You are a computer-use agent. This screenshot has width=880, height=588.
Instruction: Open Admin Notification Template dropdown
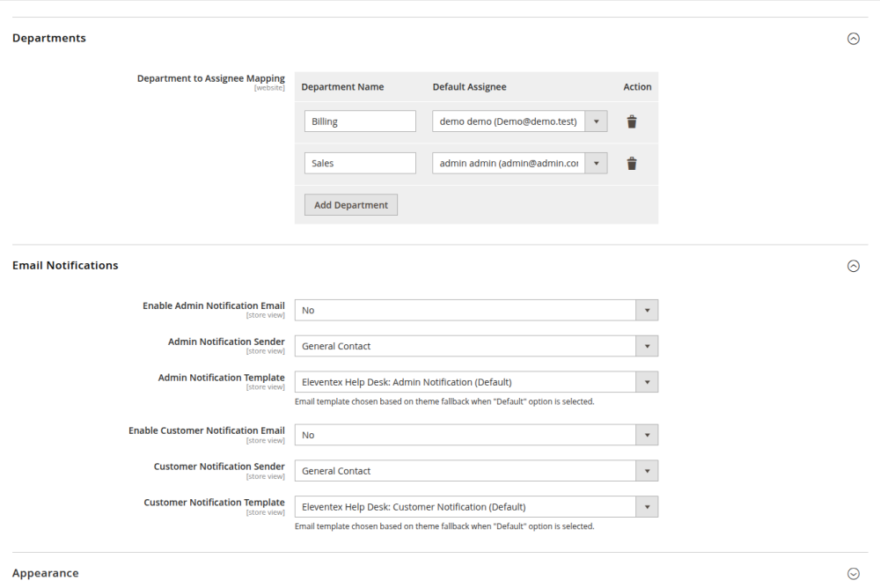(x=475, y=382)
